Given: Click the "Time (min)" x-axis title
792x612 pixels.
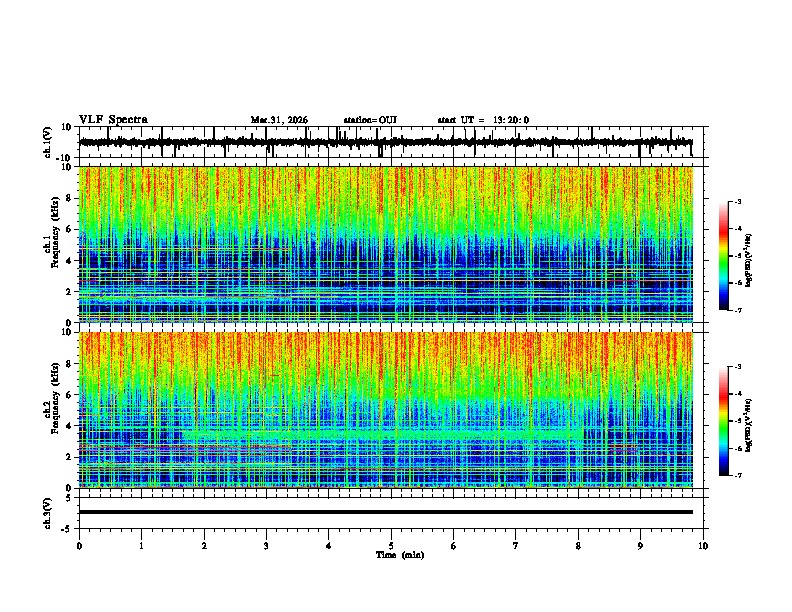Looking at the screenshot, I should (400, 555).
